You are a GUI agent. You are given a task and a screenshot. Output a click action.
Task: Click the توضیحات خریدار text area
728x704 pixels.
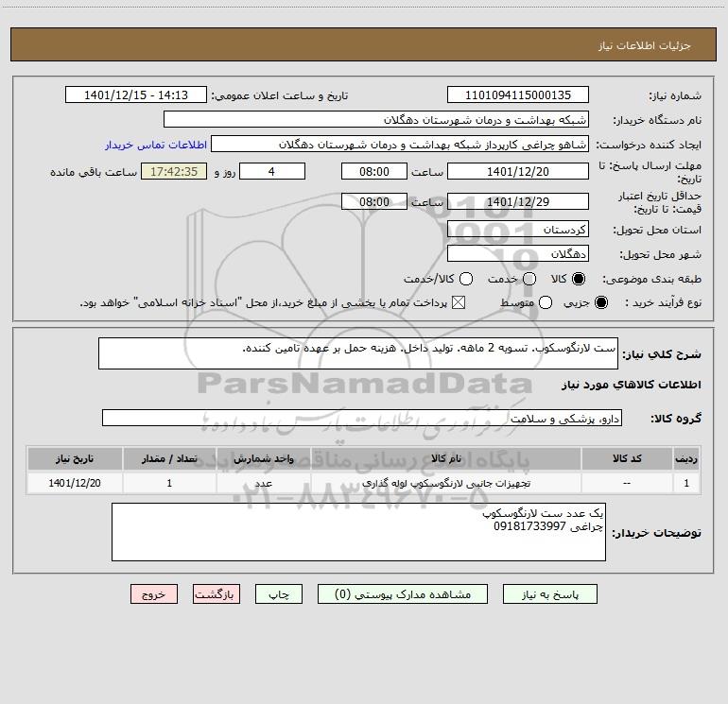point(358,532)
